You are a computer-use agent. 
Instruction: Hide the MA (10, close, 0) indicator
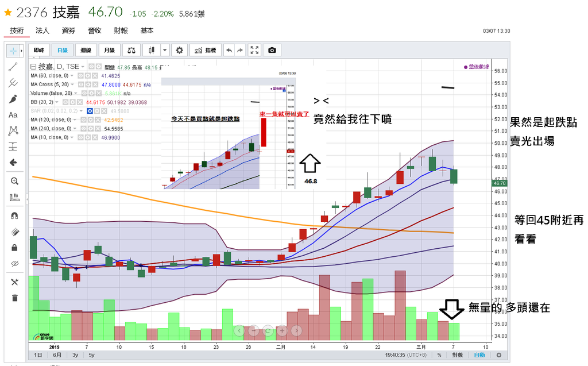click(x=80, y=138)
